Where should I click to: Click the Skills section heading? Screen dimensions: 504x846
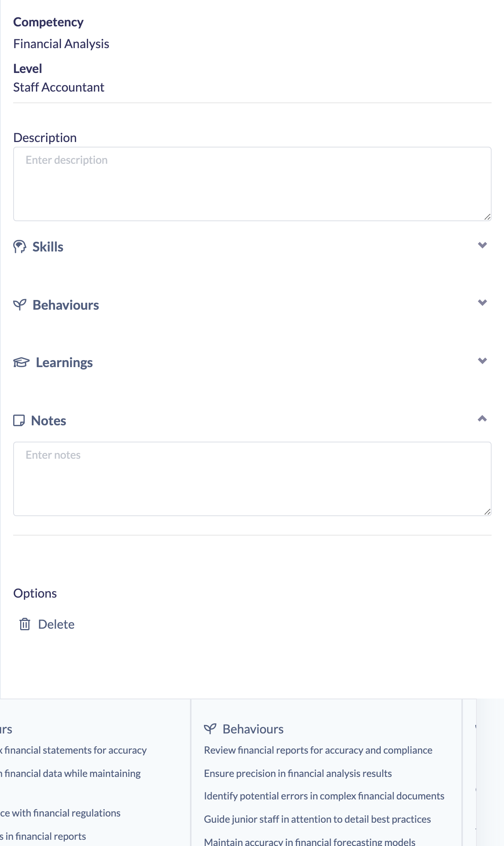click(x=48, y=247)
